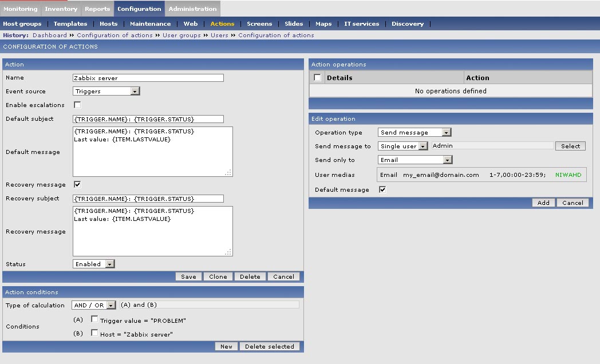Open the IT services submenu item
Viewport: 600px width, 364px height.
[362, 23]
